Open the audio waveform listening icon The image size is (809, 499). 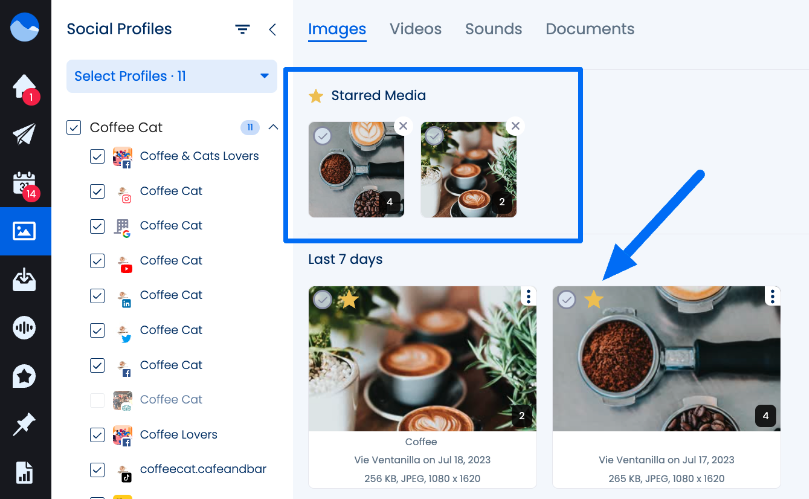24,328
